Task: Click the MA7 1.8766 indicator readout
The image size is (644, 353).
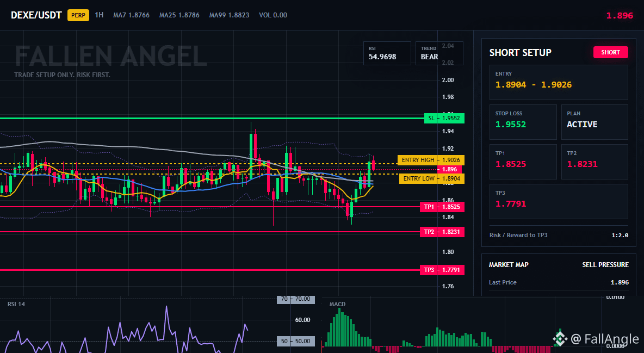Action: [x=131, y=15]
